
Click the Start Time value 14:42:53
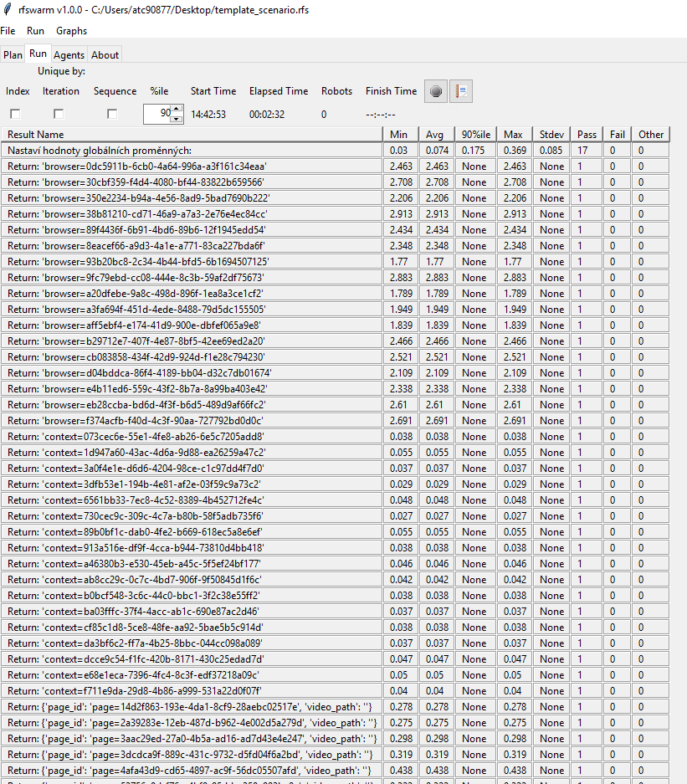[x=208, y=115]
